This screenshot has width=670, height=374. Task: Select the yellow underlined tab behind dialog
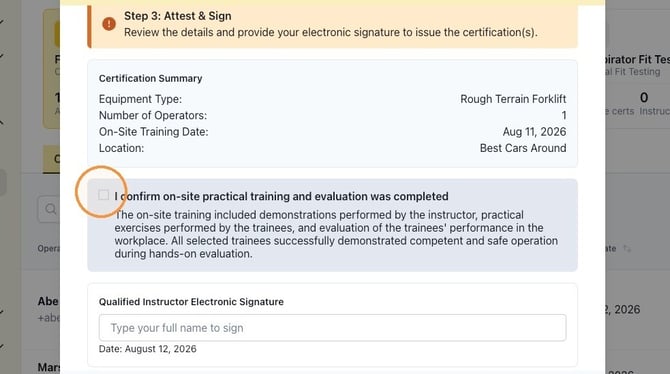click(52, 159)
